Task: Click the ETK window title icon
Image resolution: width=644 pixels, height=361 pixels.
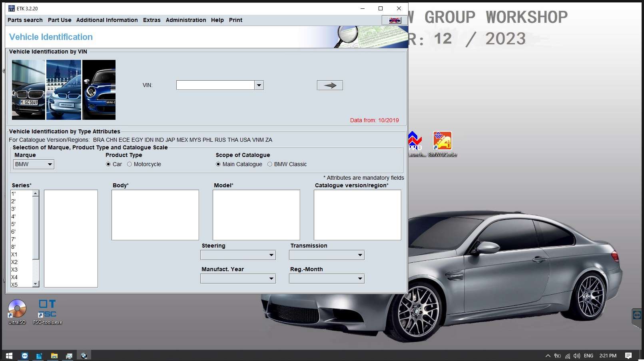Action: click(11, 8)
